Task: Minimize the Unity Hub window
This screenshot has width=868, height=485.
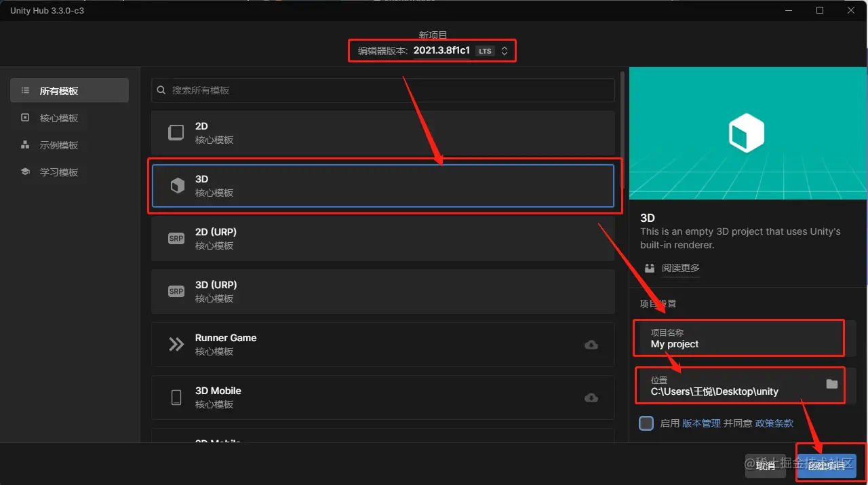Action: coord(789,10)
